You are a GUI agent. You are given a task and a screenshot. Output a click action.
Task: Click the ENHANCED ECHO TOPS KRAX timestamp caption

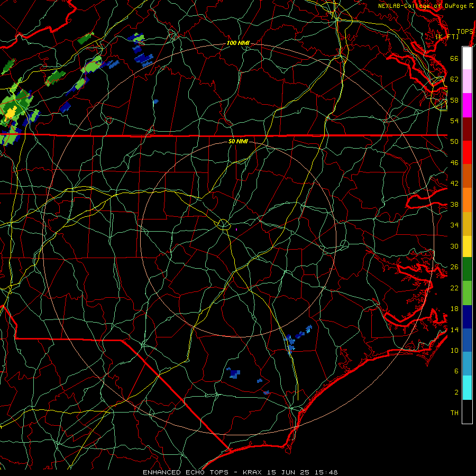240,472
